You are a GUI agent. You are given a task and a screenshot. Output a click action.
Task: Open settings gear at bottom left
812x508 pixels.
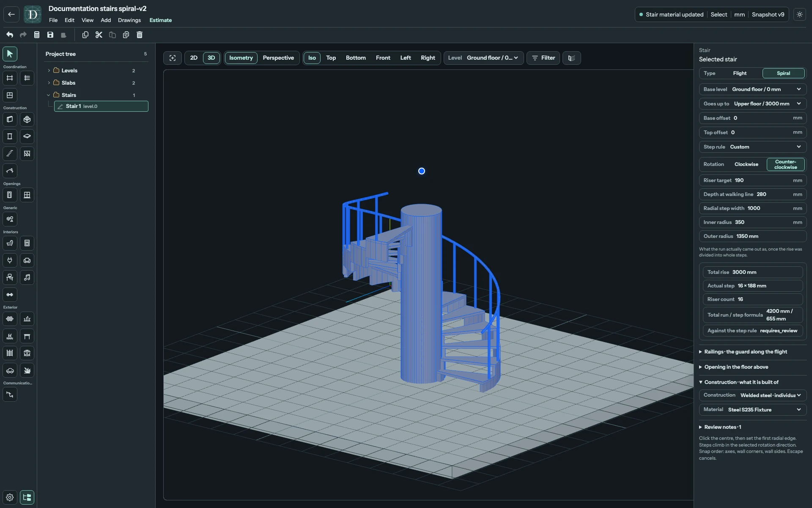coord(10,497)
